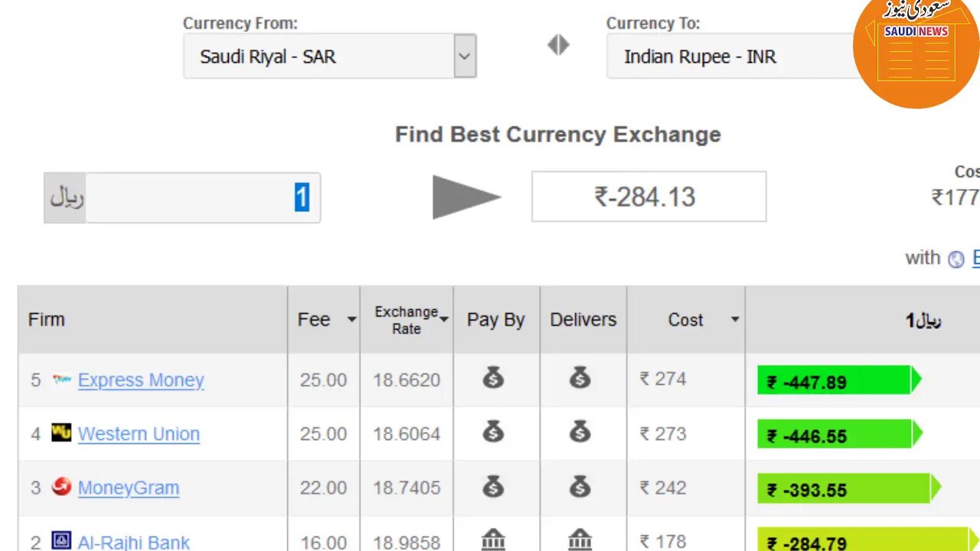The image size is (980, 551).
Task: Click the Delivers column header
Action: [583, 320]
